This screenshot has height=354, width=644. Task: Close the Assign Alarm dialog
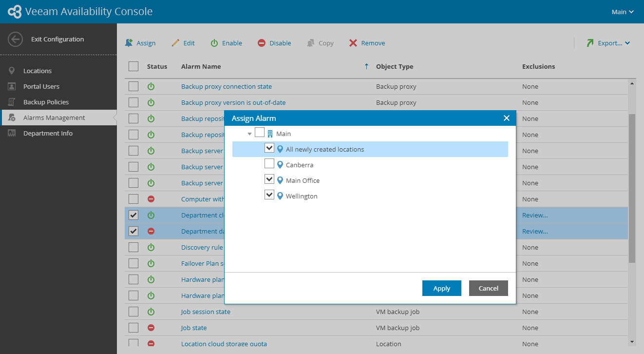pos(507,118)
